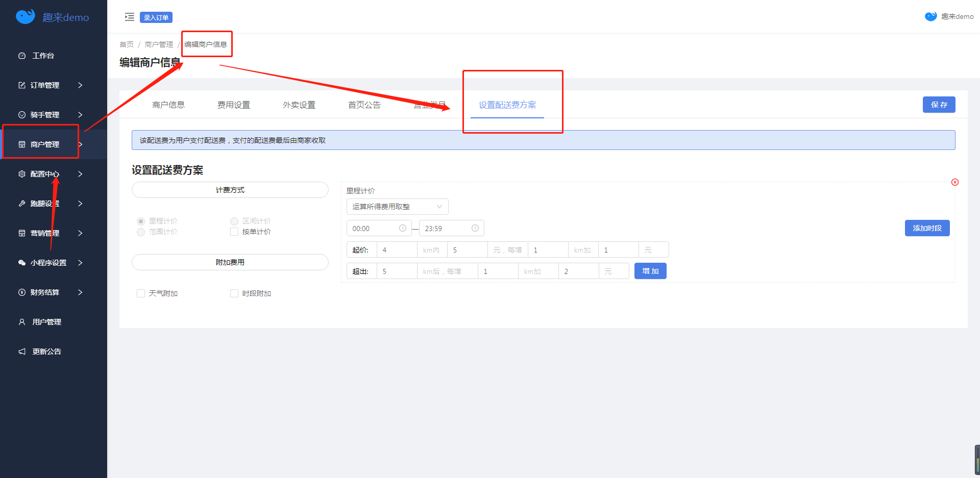Click the clock icon in 23:59 time field
The image size is (980, 478).
475,228
